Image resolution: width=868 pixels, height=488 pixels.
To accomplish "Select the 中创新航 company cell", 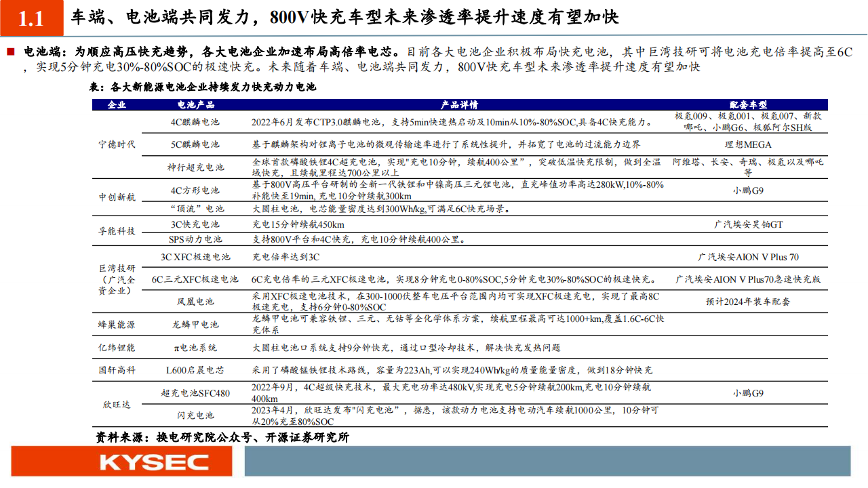I will (117, 197).
